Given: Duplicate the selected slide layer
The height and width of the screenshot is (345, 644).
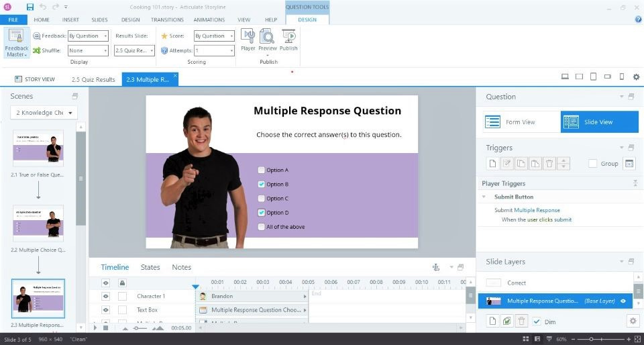Looking at the screenshot, I should click(x=507, y=322).
